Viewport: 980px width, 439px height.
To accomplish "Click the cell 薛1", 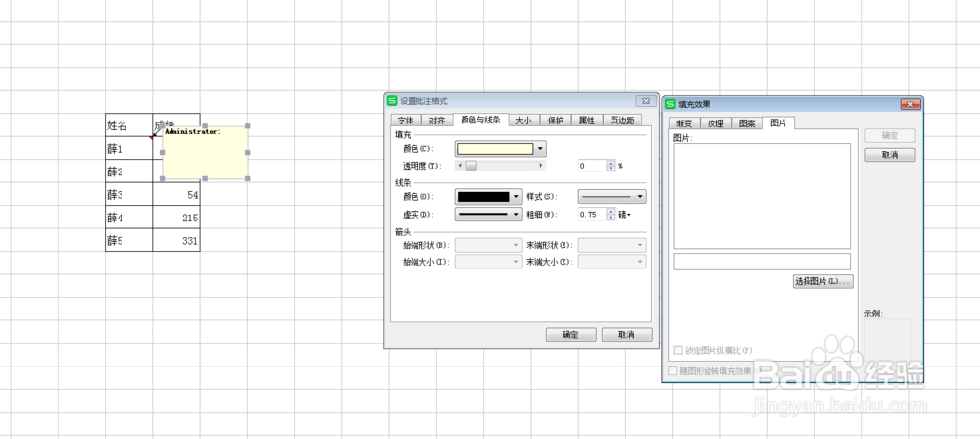I will [x=128, y=148].
